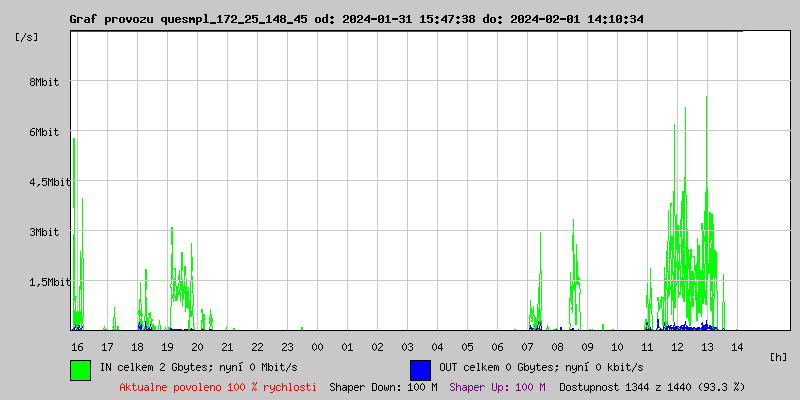This screenshot has width=800, height=400.
Task: Click hour 08 on the time axis
Action: pos(557,346)
